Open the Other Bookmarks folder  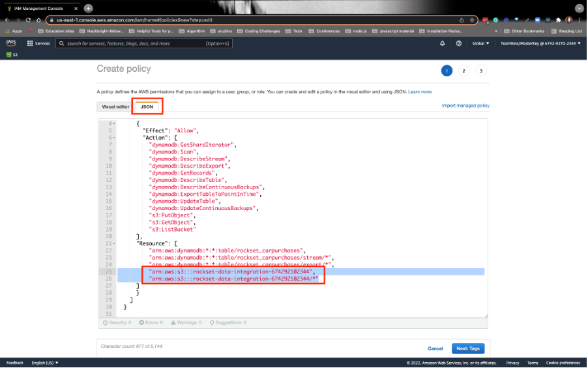tap(524, 31)
